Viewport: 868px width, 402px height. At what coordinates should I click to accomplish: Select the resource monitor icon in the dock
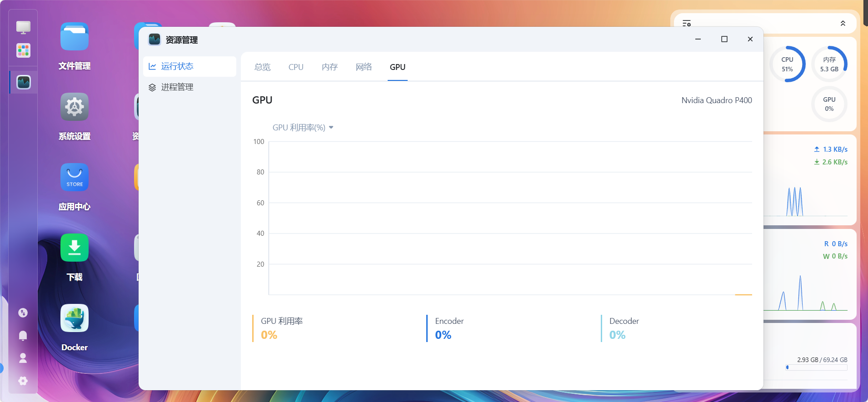point(24,82)
